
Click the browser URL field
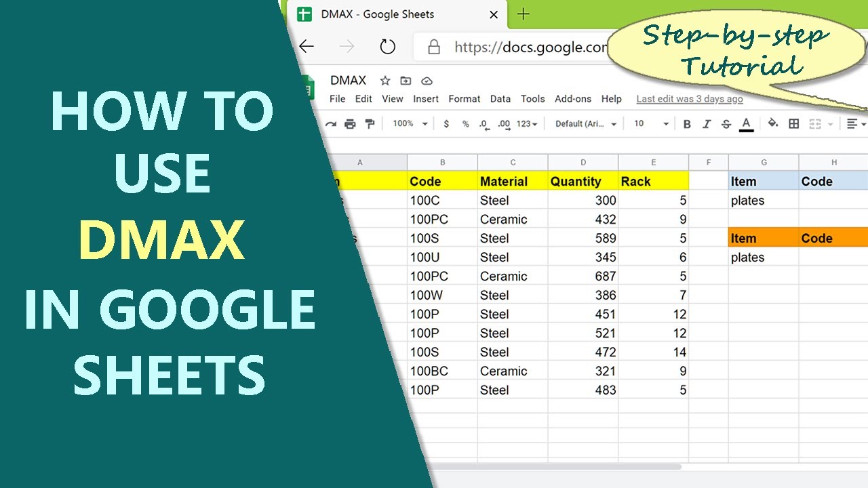pos(531,47)
